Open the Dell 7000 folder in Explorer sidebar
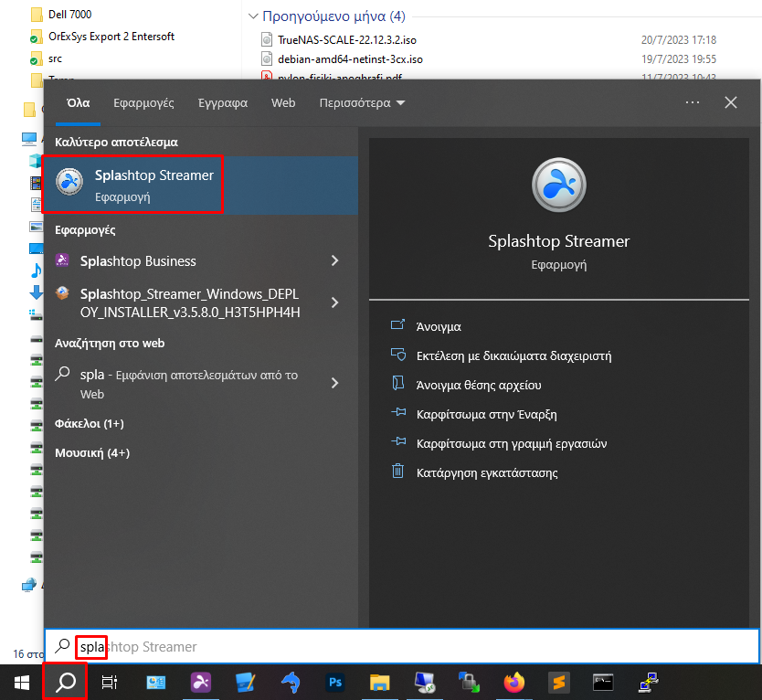Image resolution: width=762 pixels, height=700 pixels. pyautogui.click(x=70, y=15)
